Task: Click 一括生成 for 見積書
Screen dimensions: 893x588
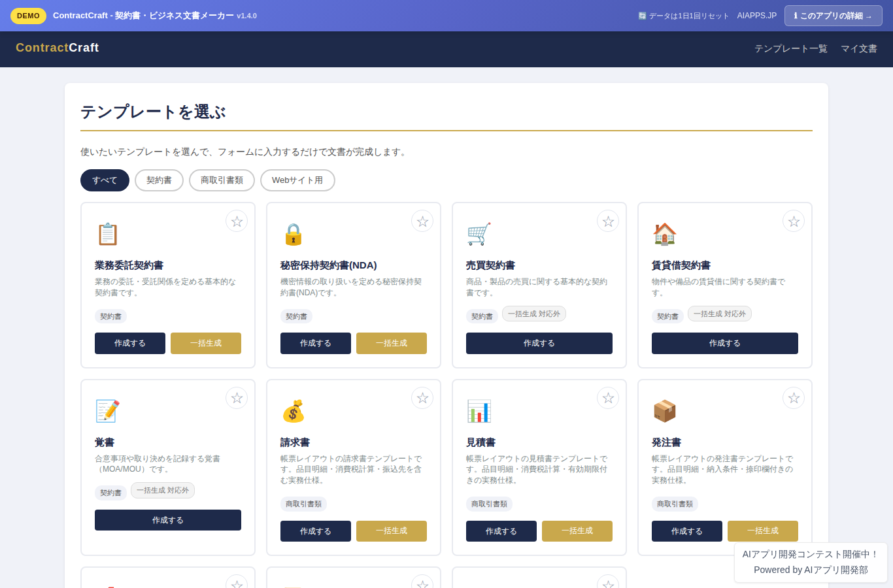Action: click(x=577, y=531)
